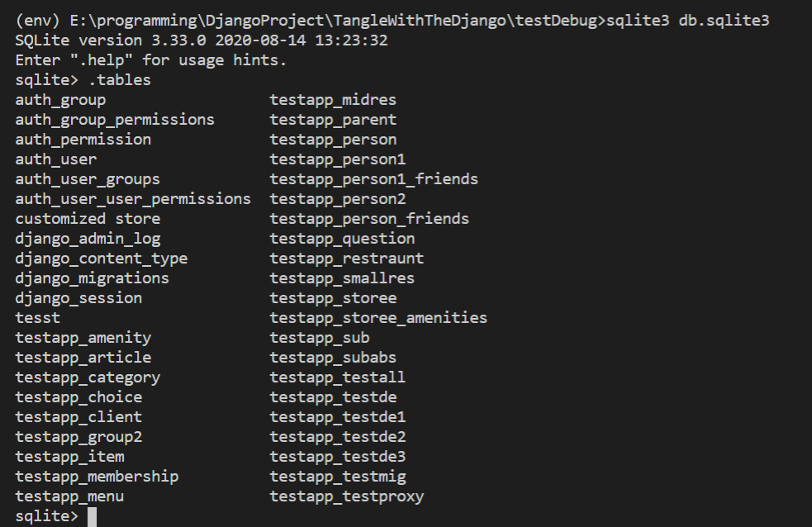
Task: Select the tesst table name
Action: click(38, 318)
